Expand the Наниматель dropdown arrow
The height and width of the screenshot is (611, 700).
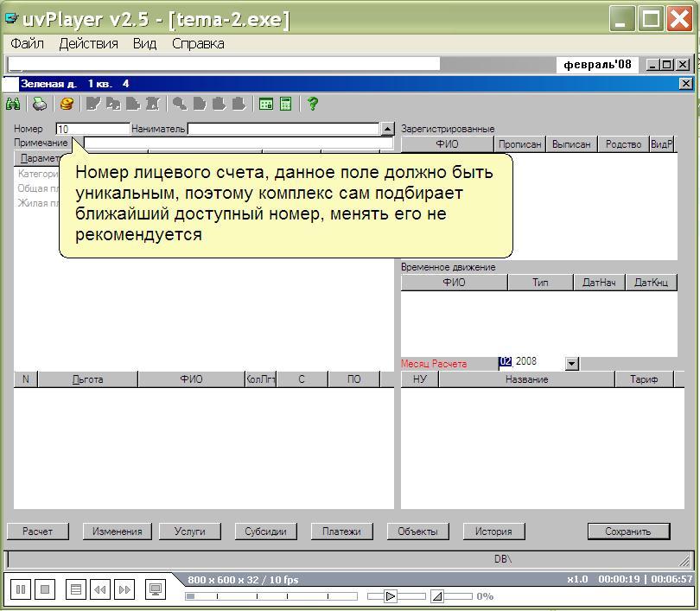pos(387,129)
